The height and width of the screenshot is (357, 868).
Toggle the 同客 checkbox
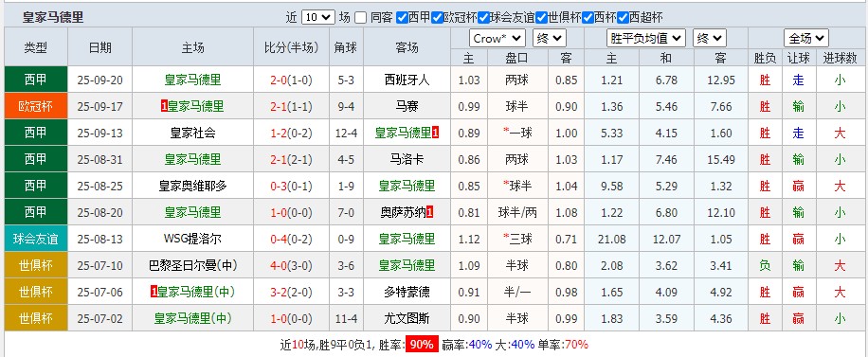[x=361, y=18]
